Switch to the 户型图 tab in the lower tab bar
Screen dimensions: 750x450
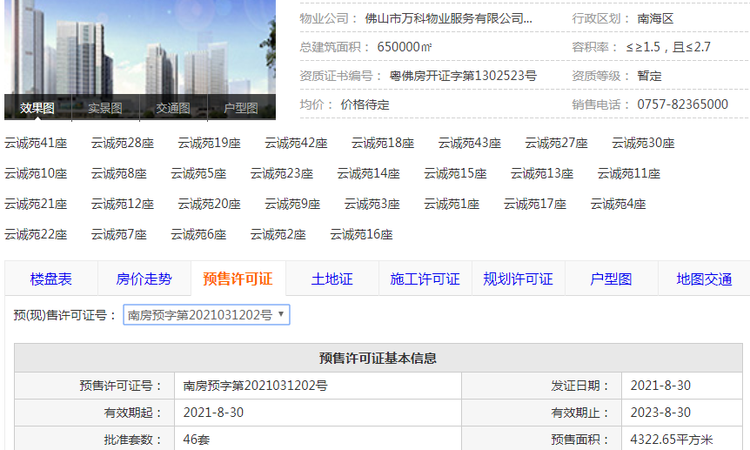point(611,279)
